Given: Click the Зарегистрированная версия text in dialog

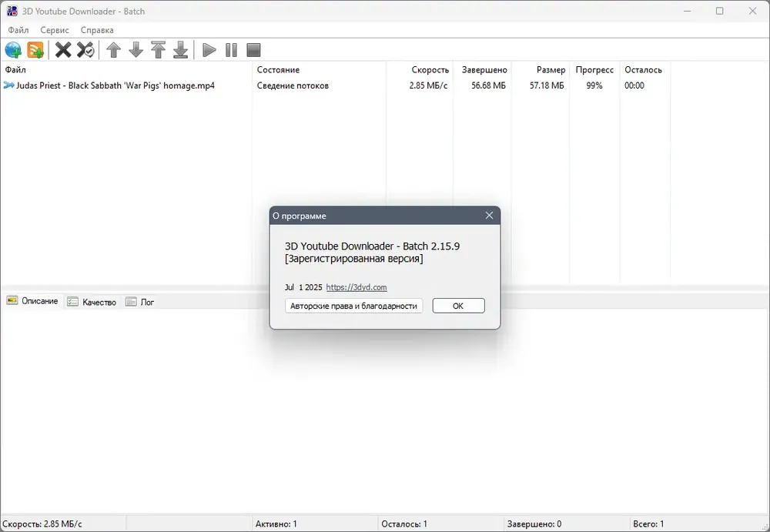Looking at the screenshot, I should click(354, 259).
